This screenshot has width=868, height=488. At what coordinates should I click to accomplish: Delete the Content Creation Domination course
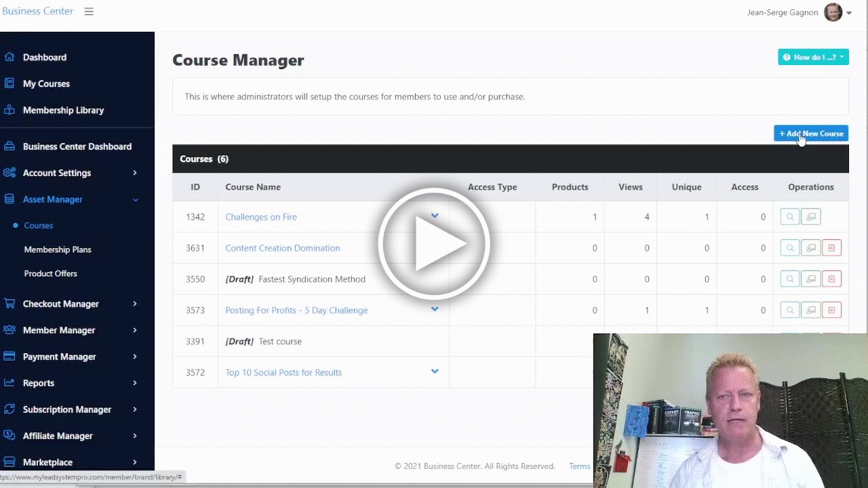point(831,248)
